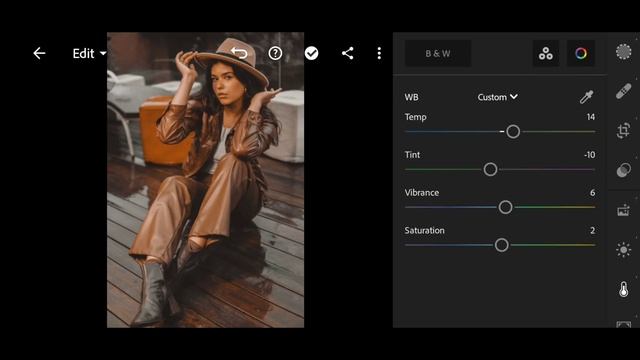The image size is (640, 360).
Task: Click the Saturation label
Action: click(x=424, y=231)
